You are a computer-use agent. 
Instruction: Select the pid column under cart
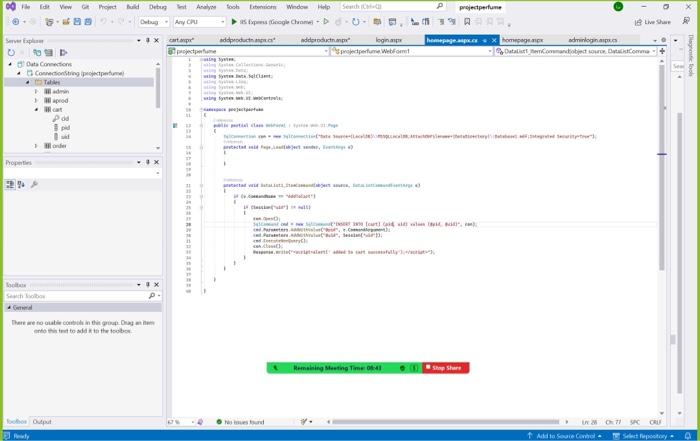pos(65,128)
